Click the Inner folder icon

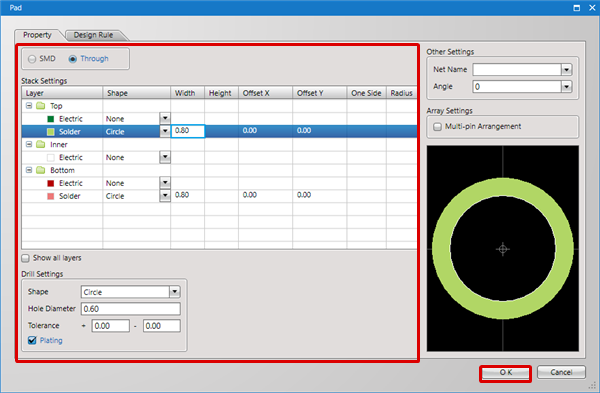(x=41, y=144)
